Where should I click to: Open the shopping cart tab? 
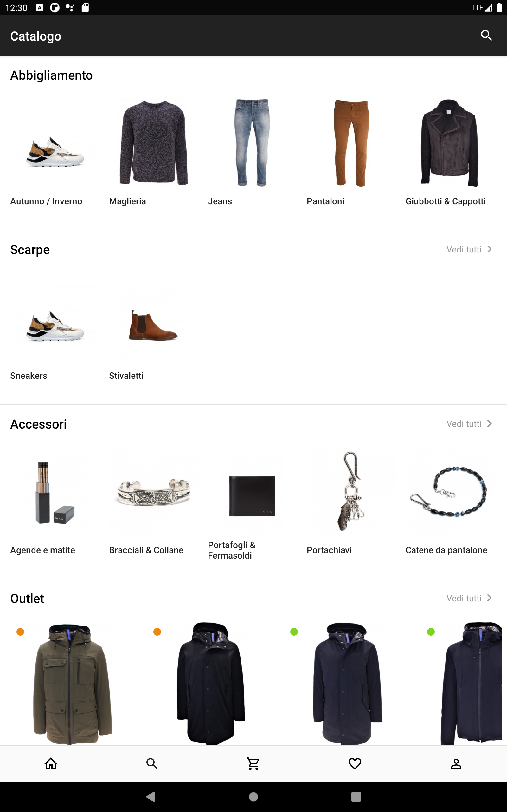253,763
